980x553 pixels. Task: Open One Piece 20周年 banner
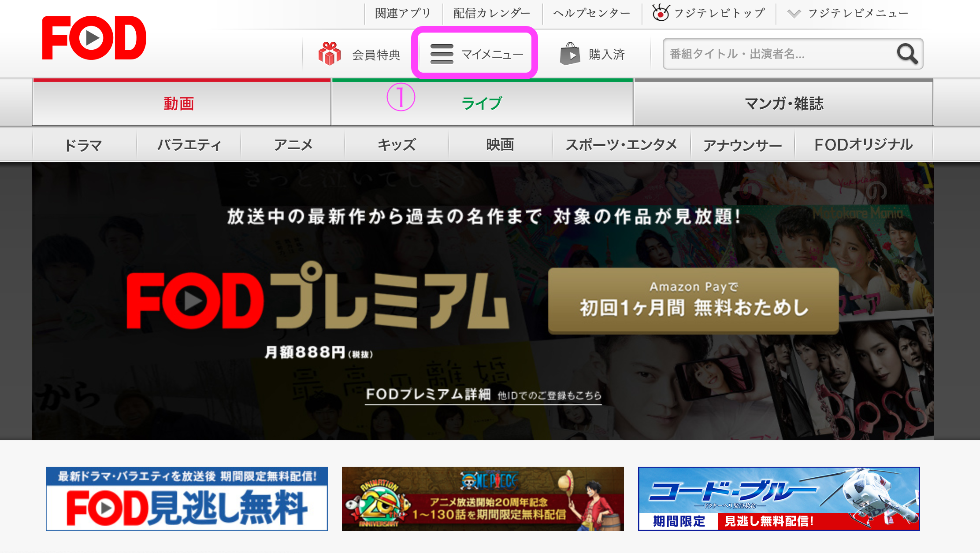(x=483, y=499)
